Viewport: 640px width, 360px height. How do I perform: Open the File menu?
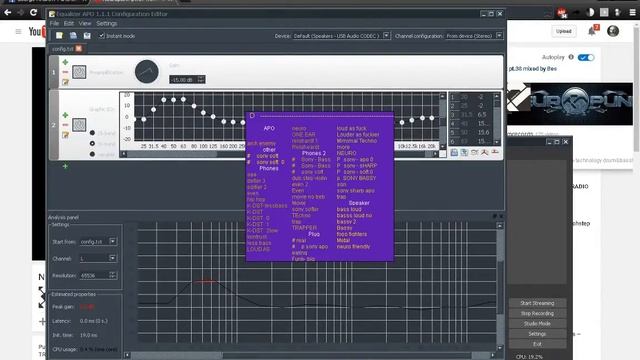[x=54, y=24]
